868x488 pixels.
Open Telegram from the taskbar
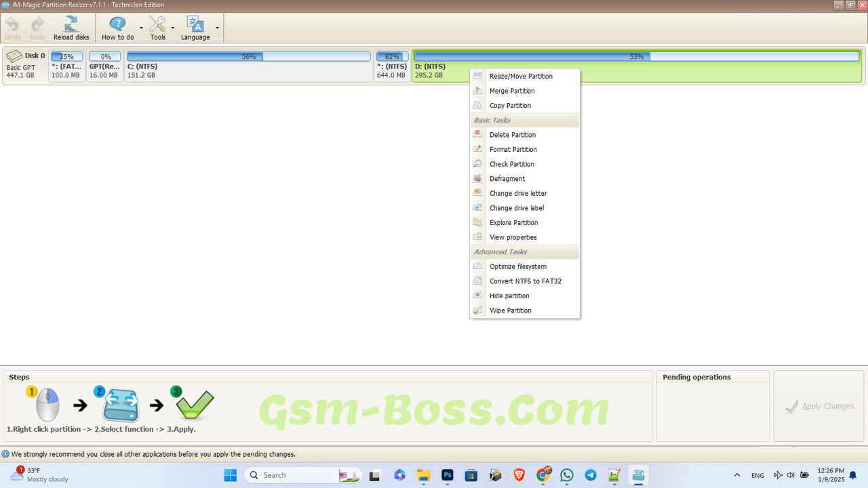[591, 475]
